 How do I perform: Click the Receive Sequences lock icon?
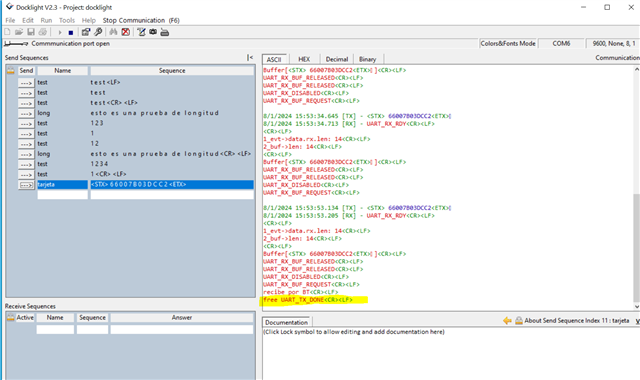coord(10,317)
